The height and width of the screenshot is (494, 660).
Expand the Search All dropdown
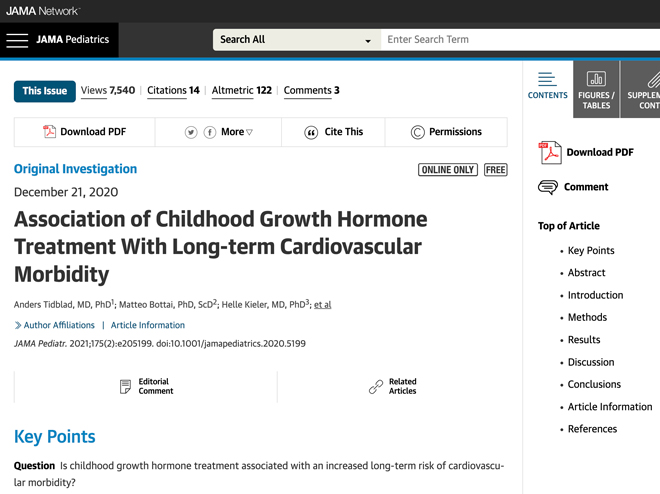pos(297,40)
